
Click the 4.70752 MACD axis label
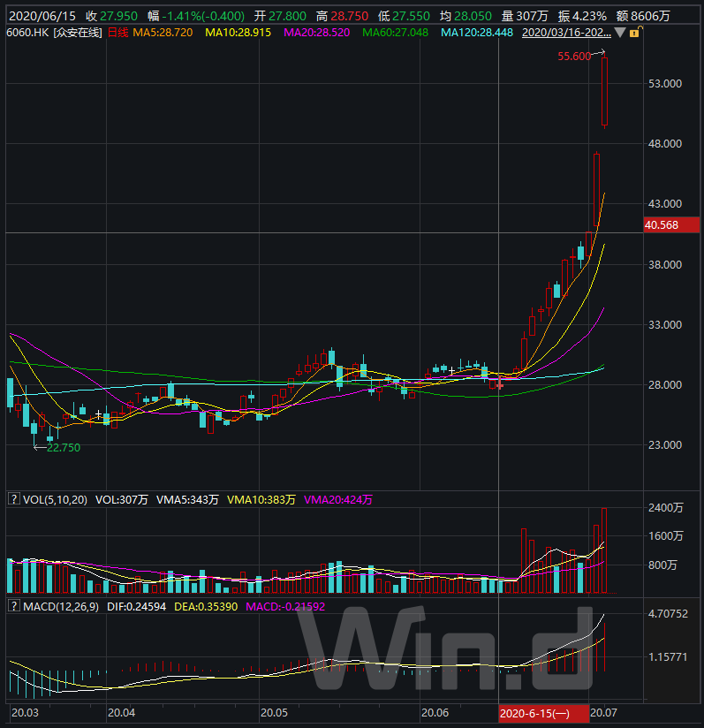[x=669, y=614]
